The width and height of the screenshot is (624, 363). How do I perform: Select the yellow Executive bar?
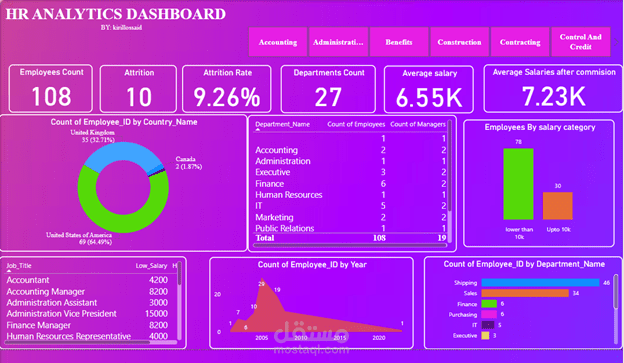pos(485,336)
